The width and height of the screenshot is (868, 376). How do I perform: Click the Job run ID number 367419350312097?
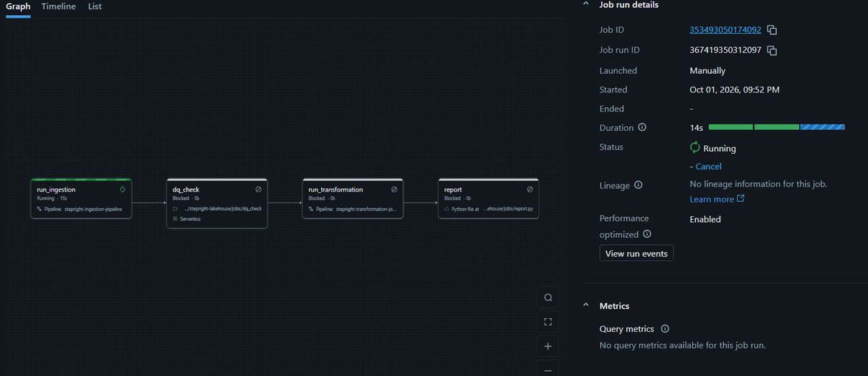(726, 51)
